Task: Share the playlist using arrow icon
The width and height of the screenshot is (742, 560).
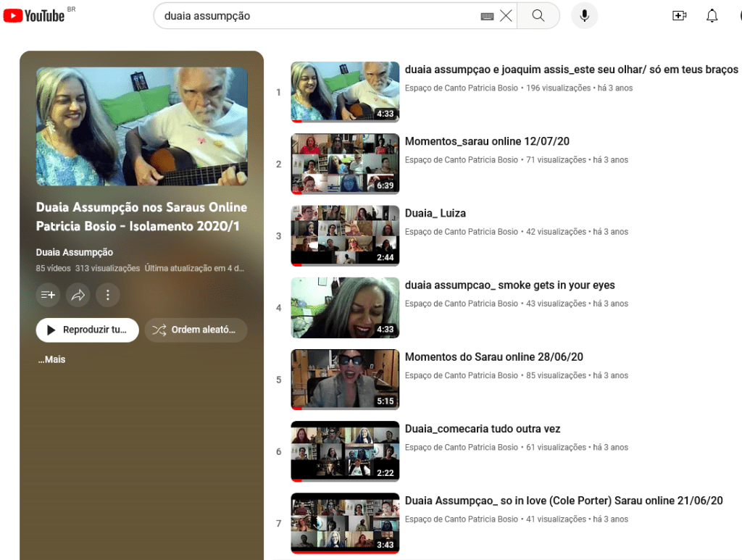Action: click(x=78, y=295)
